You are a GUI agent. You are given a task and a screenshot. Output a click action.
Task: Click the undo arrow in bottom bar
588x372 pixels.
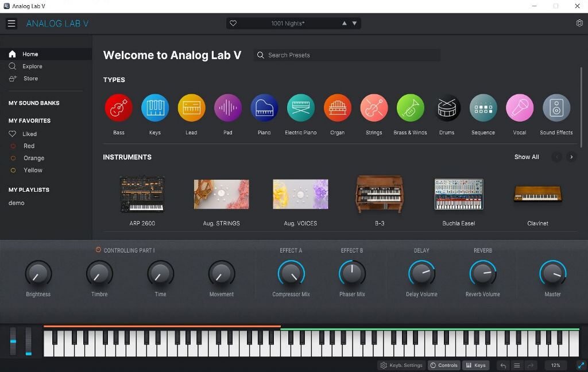503,365
